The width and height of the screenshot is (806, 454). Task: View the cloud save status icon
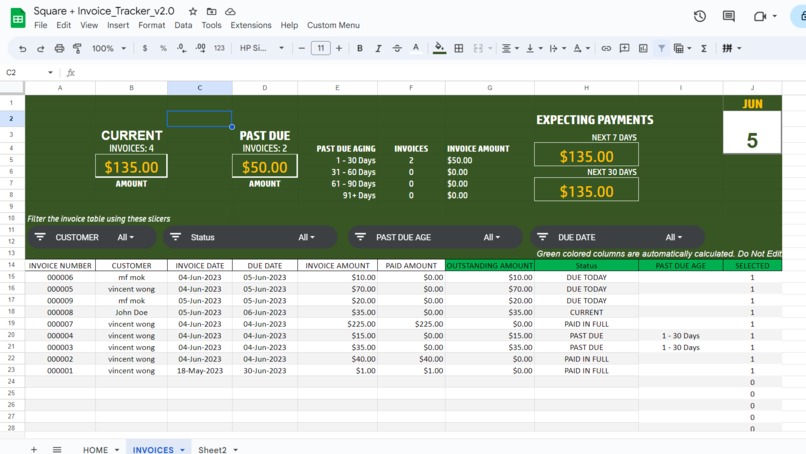pyautogui.click(x=230, y=11)
